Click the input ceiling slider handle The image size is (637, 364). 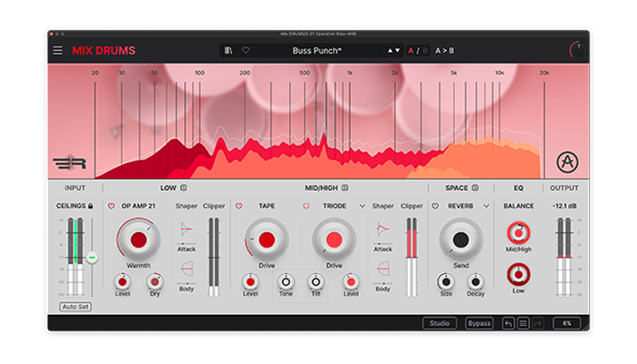(x=92, y=258)
